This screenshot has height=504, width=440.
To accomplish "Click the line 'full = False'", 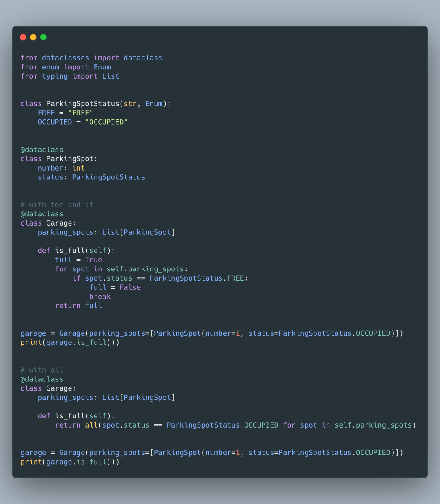I will 115,288.
